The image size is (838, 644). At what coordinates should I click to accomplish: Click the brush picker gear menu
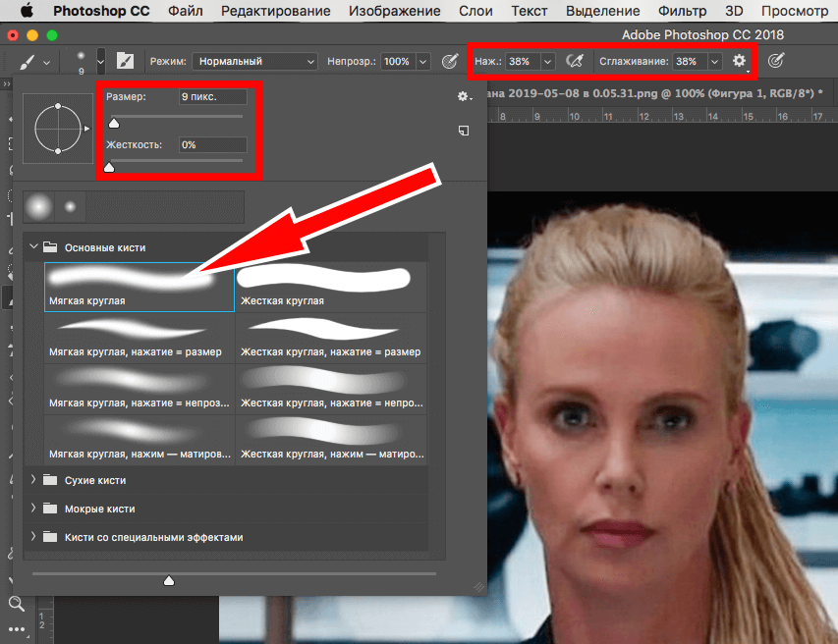[464, 96]
